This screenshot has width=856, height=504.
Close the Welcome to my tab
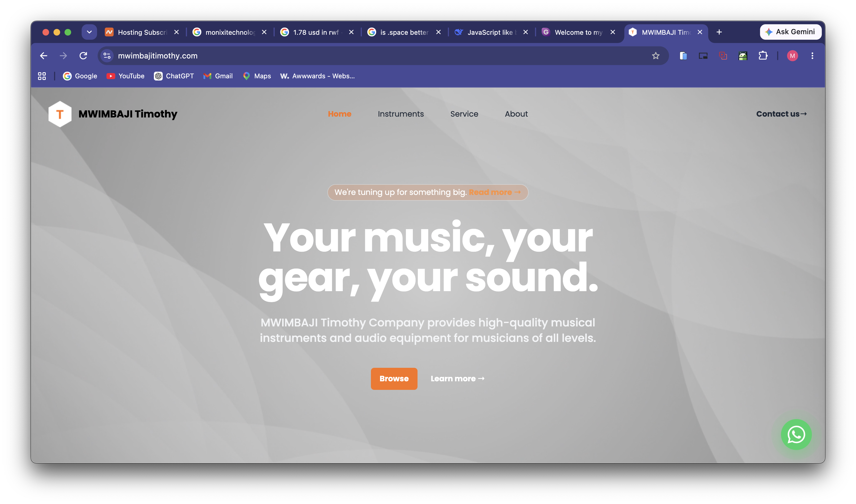click(x=613, y=32)
